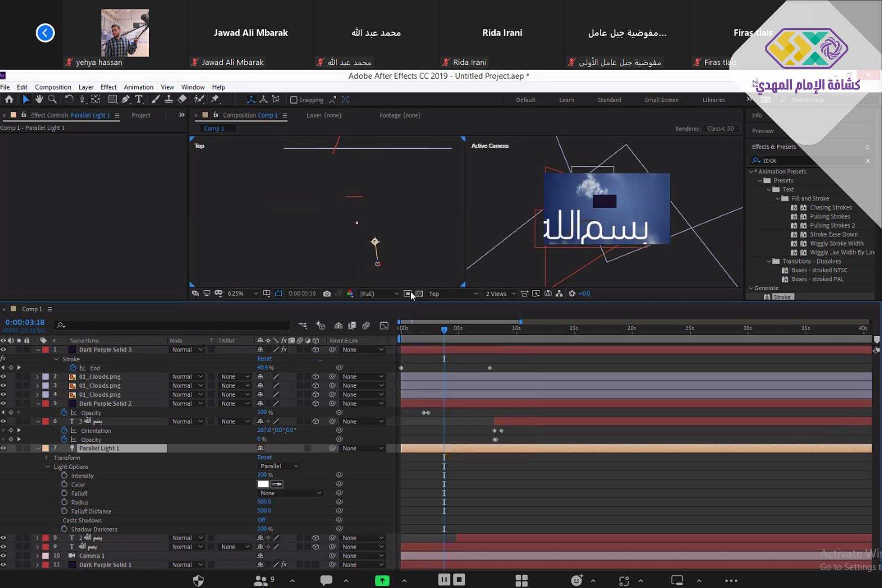Toggle visibility of Parallel Light 1 layer
Viewport: 882px width, 588px height.
(3, 448)
